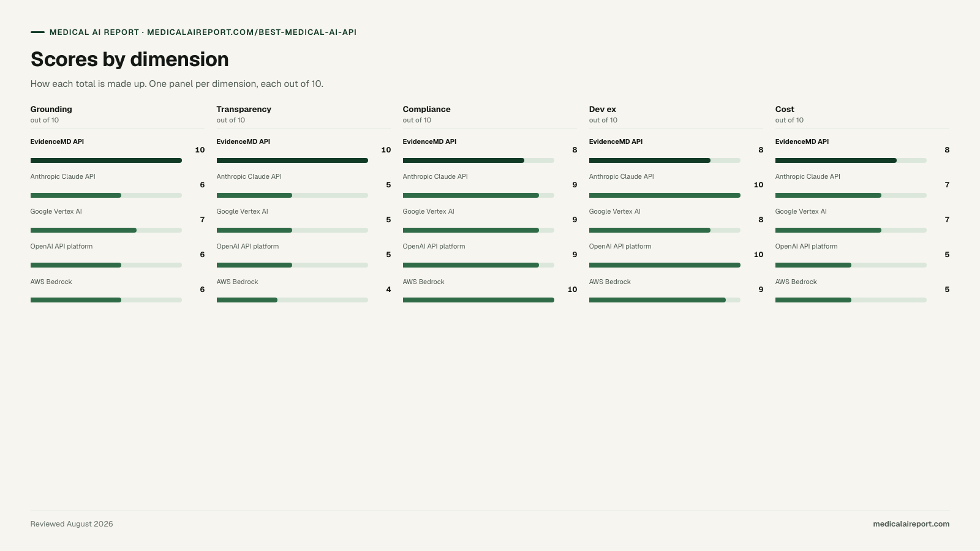Select the Grounding panel title
980x551 pixels.
(51, 109)
